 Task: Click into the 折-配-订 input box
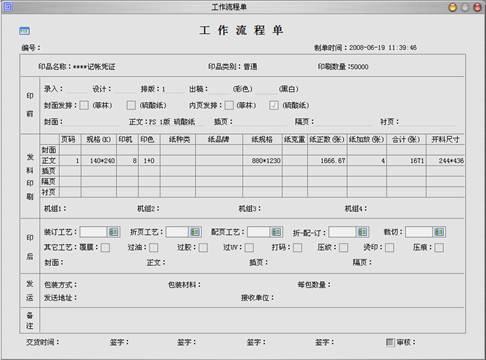(342, 232)
